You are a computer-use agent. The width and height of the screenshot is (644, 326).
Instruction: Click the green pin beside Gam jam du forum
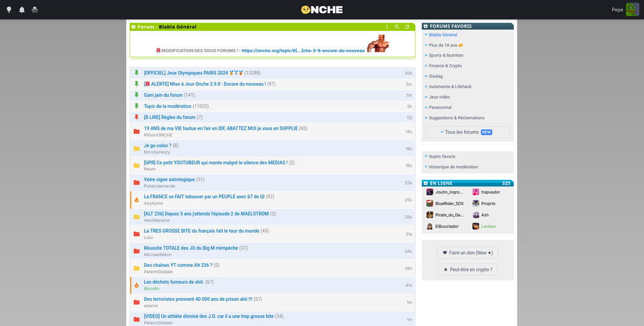[136, 95]
